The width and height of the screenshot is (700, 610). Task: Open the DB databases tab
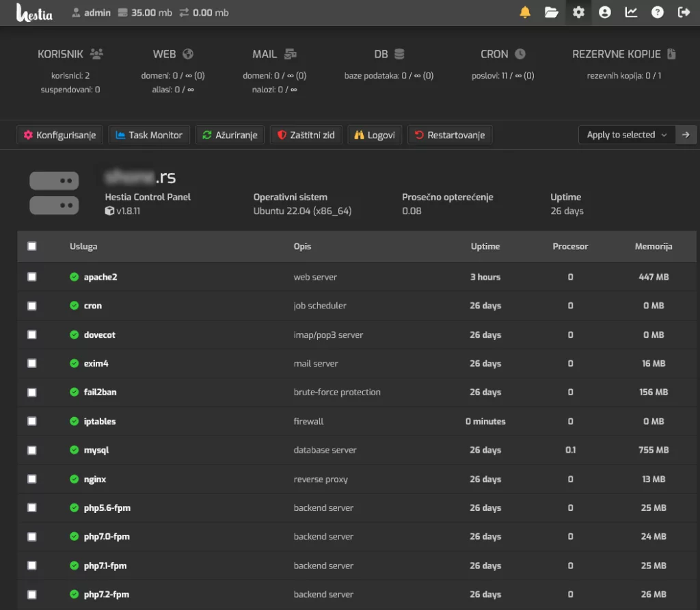(x=389, y=54)
